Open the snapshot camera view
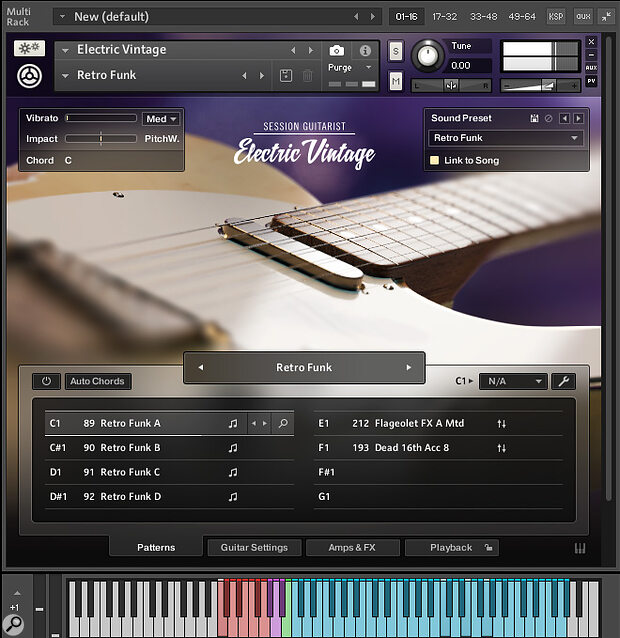The height and width of the screenshot is (638, 620). [x=336, y=50]
